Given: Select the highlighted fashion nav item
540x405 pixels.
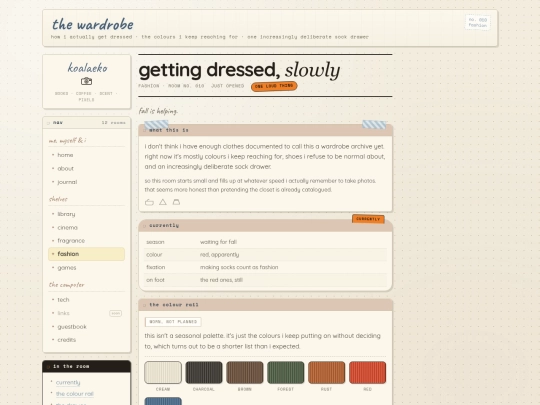Looking at the screenshot, I should (x=86, y=254).
